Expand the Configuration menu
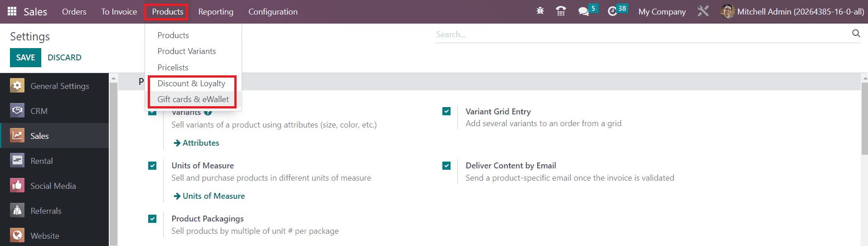Image resolution: width=868 pixels, height=246 pixels. (x=273, y=12)
